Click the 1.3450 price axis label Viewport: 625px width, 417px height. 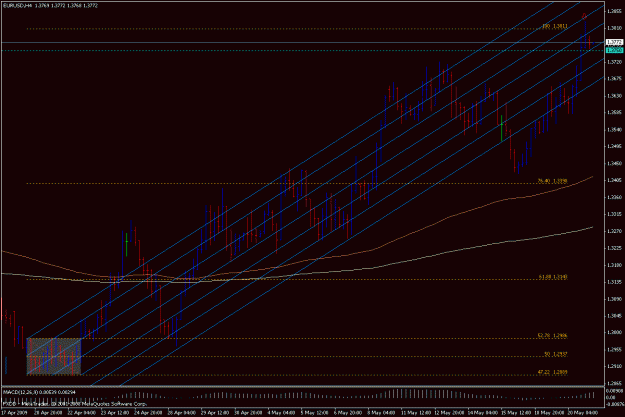tap(614, 163)
